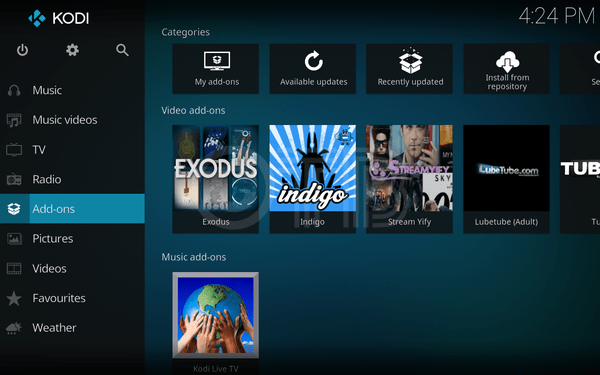Viewport: 600px width, 375px height.
Task: Click the 4:24 PM clock
Action: coord(557,16)
